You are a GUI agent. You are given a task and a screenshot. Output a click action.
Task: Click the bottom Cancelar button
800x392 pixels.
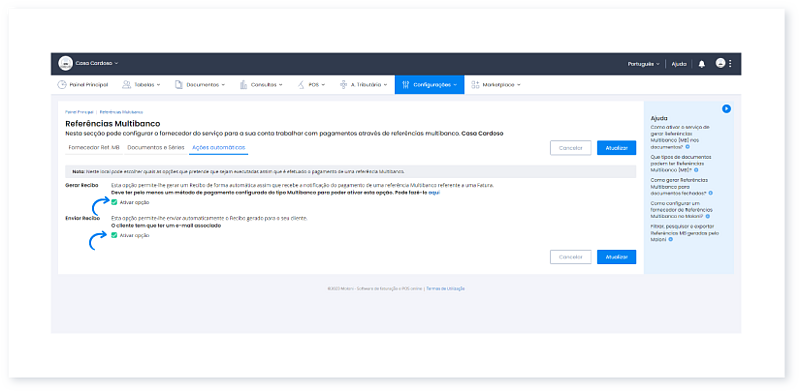(x=570, y=257)
